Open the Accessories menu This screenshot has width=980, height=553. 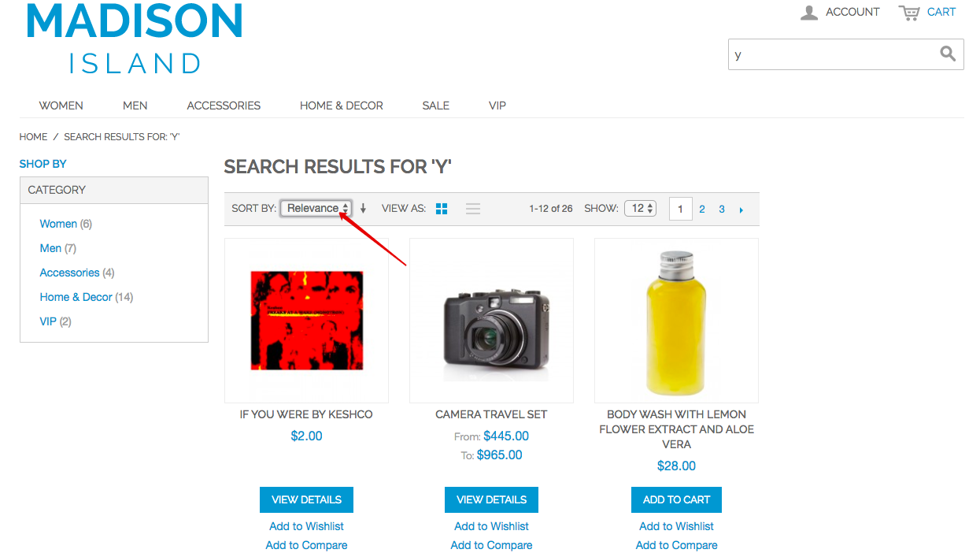pyautogui.click(x=224, y=106)
